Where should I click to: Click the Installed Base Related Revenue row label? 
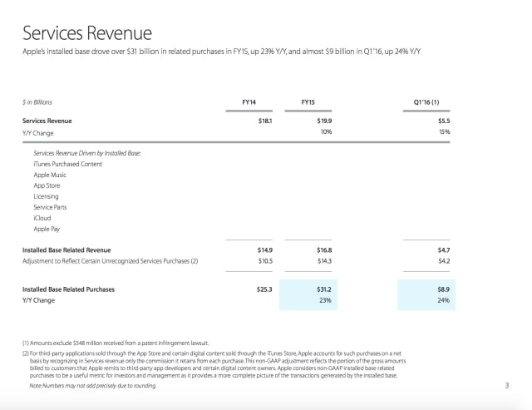tap(66, 249)
